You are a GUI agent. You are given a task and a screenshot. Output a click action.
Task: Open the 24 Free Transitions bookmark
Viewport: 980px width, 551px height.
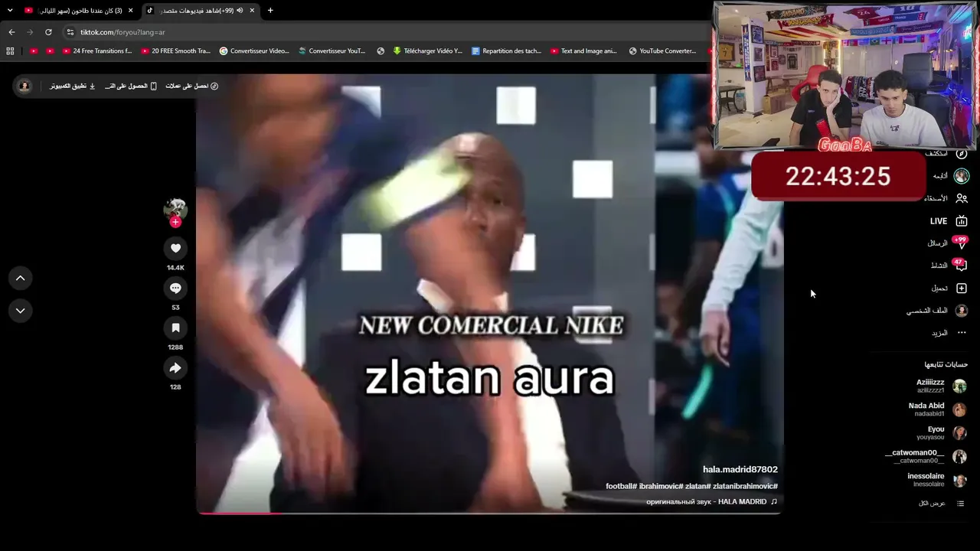pyautogui.click(x=97, y=51)
